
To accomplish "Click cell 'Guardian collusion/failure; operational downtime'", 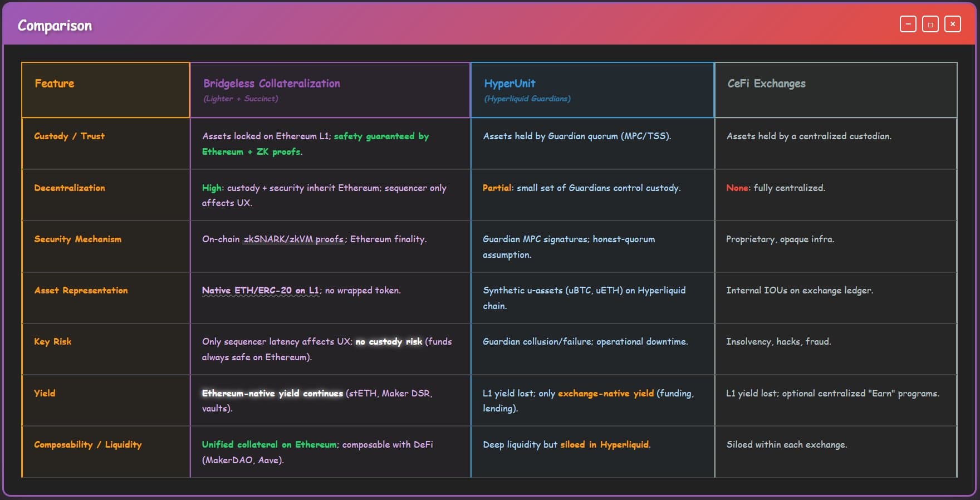I will (592, 349).
